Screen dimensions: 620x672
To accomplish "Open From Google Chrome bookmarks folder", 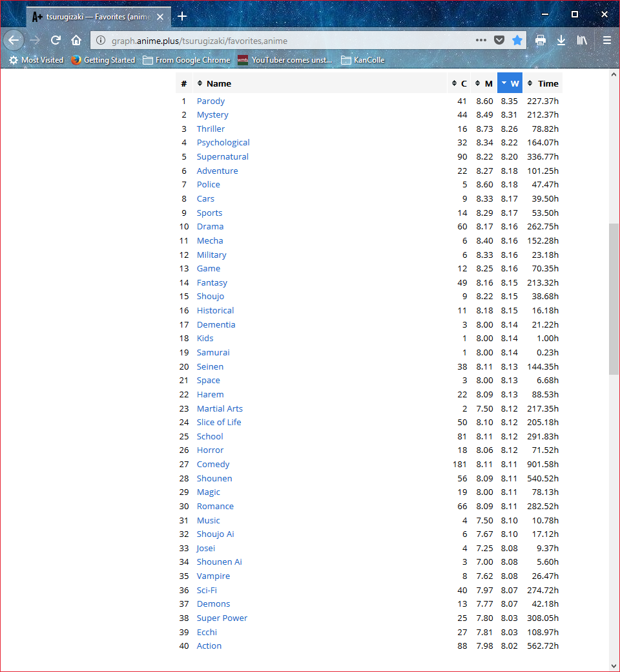I will [186, 60].
